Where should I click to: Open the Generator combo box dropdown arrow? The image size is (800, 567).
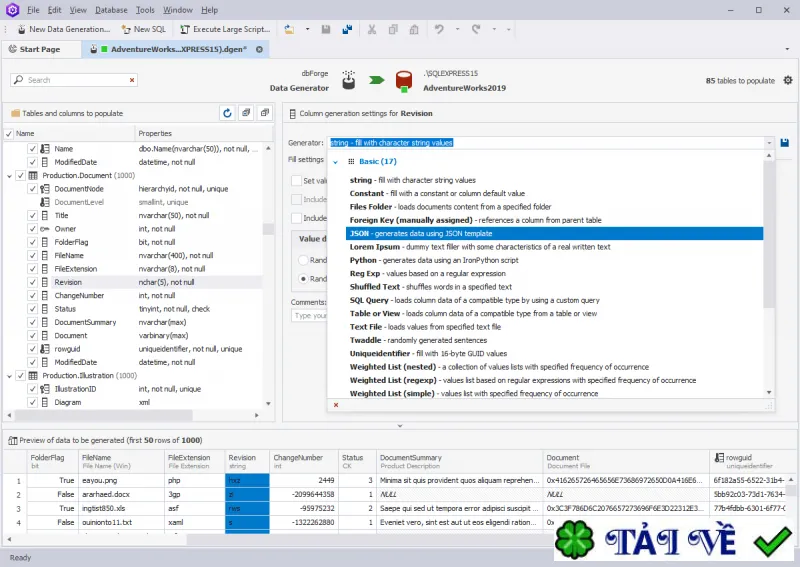coord(769,143)
